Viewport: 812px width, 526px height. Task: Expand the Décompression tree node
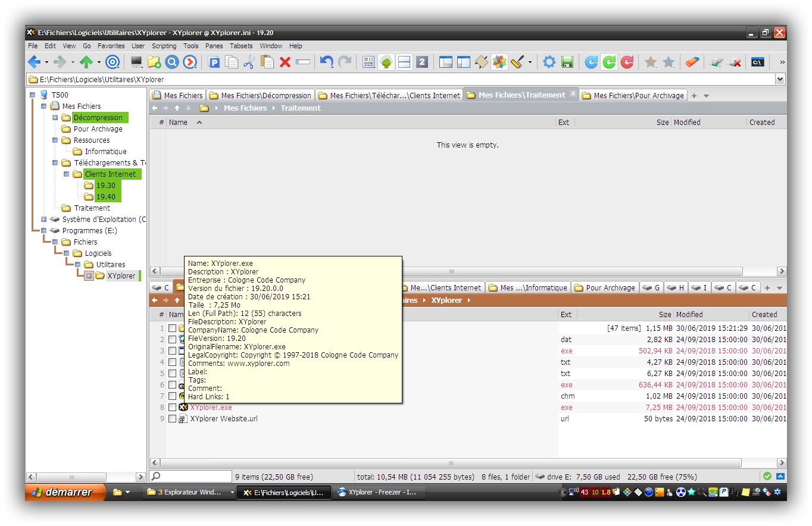55,117
